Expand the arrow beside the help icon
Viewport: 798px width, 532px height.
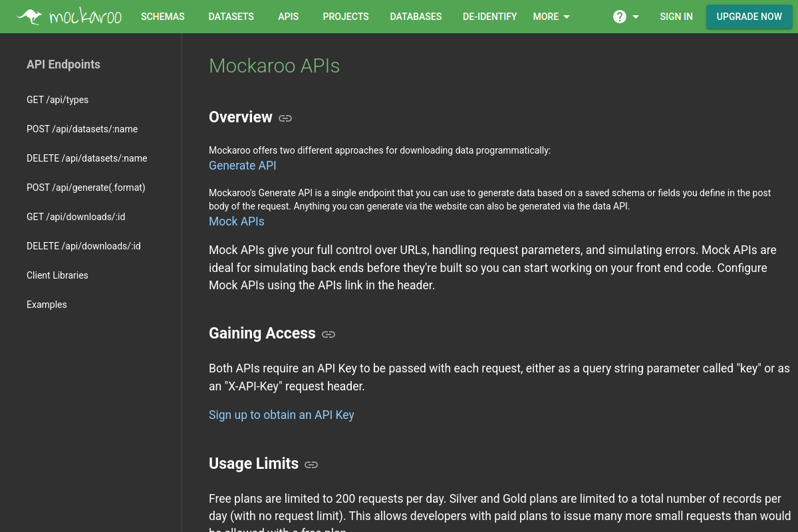636,17
